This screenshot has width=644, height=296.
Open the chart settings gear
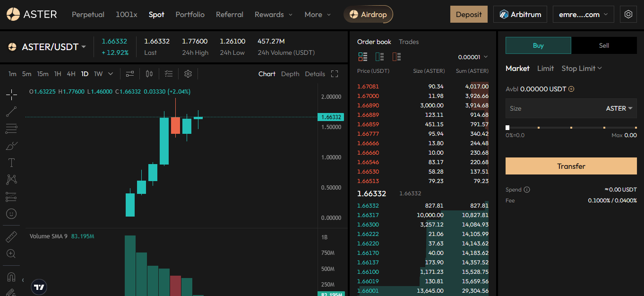point(188,74)
